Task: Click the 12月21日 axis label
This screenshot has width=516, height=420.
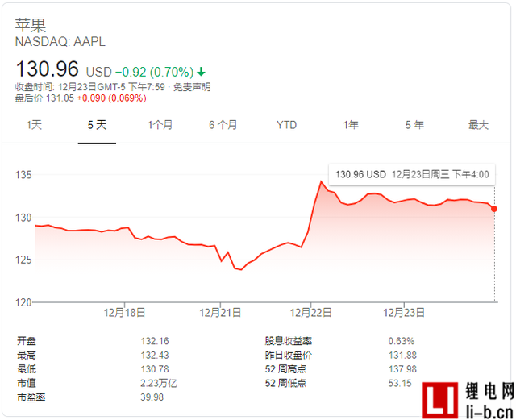Action: pos(220,312)
